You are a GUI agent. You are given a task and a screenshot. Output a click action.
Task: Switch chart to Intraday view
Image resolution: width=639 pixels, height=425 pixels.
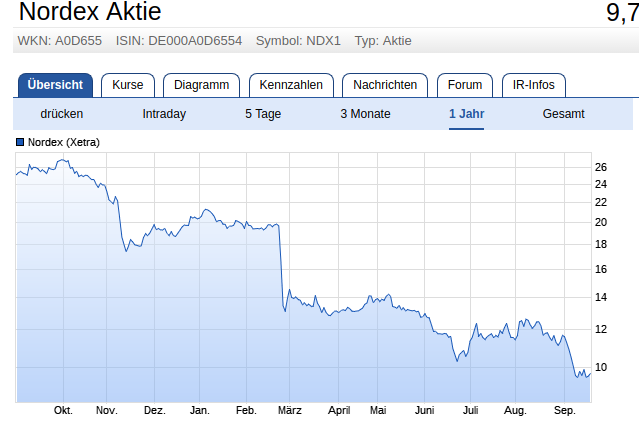click(x=164, y=114)
